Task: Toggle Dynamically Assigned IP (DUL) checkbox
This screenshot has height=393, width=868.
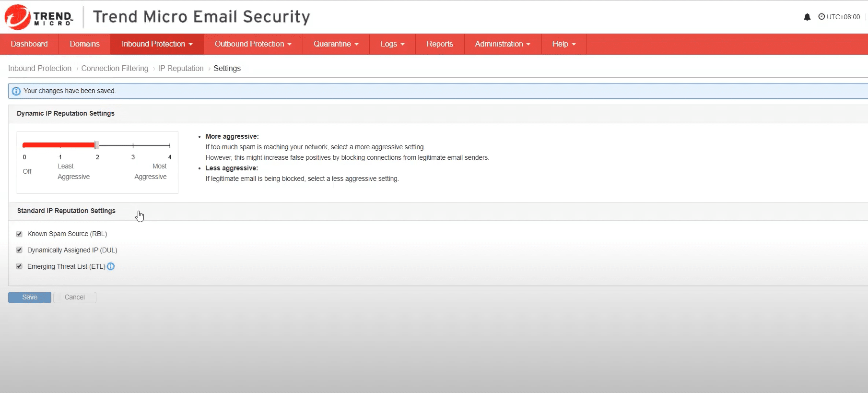Action: 20,250
